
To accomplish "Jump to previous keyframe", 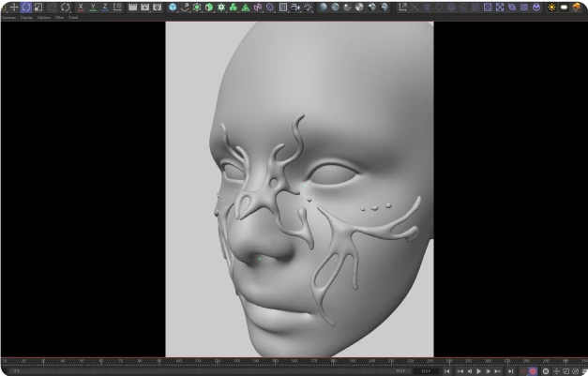I will (x=460, y=371).
